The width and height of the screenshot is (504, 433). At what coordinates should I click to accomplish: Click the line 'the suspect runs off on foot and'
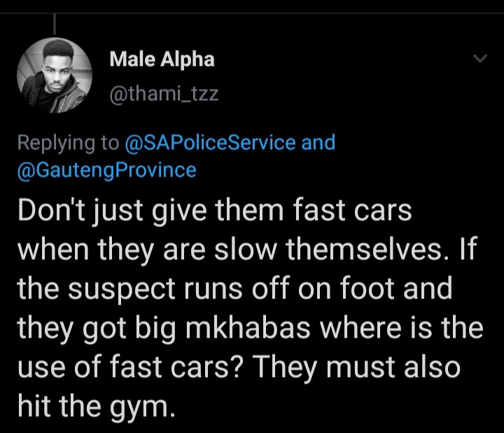pyautogui.click(x=235, y=289)
